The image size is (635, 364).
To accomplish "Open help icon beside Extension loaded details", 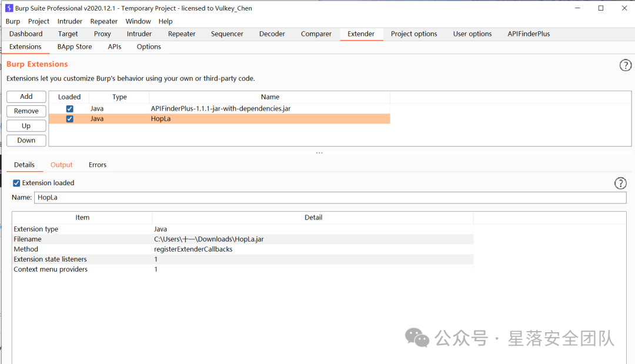I will tap(620, 183).
